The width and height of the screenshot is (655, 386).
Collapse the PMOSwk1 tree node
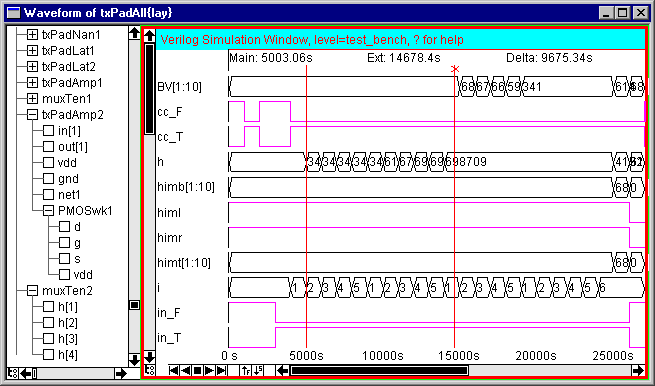click(x=48, y=211)
